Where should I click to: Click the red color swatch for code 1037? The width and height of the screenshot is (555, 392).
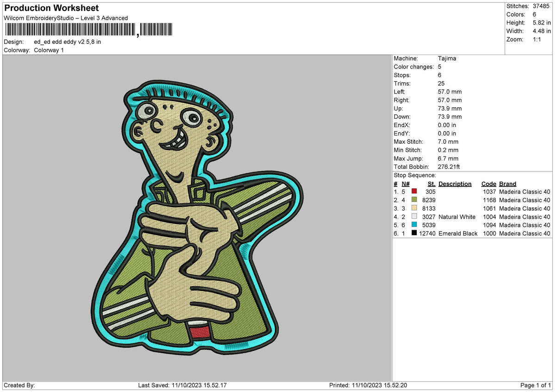(x=414, y=192)
